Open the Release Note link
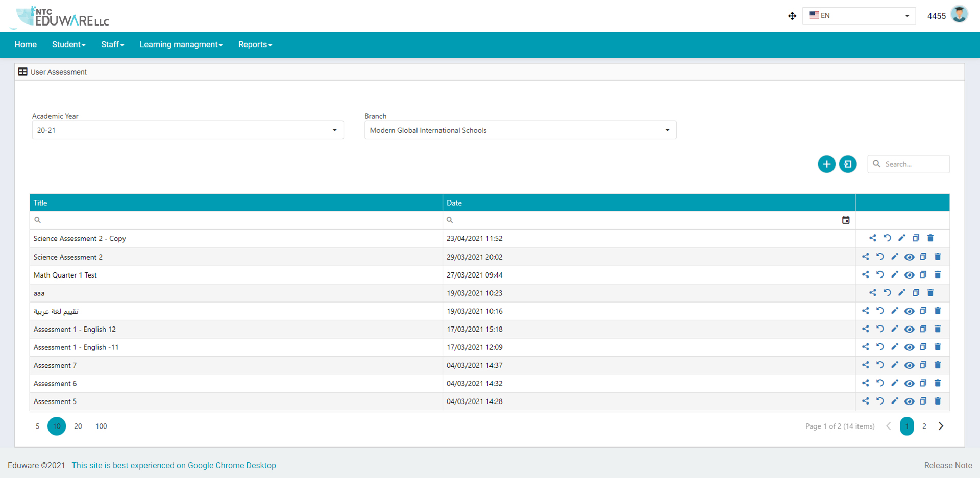980x478 pixels. (x=948, y=465)
